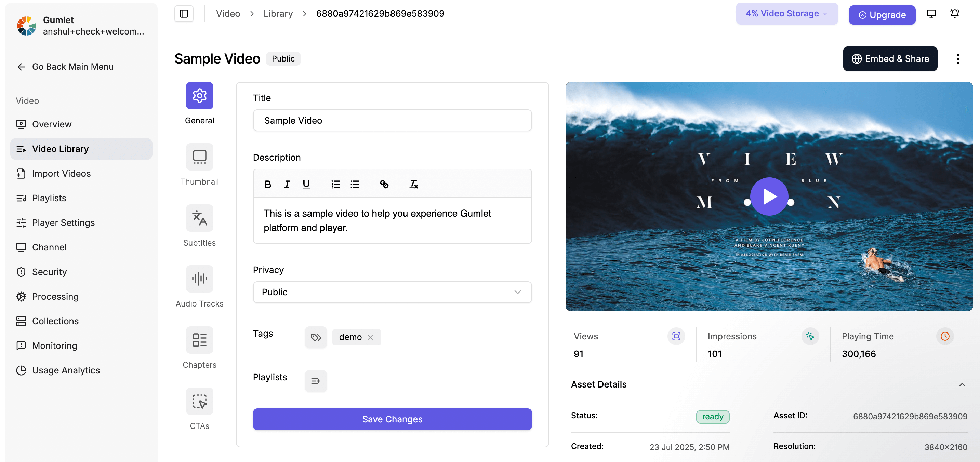The width and height of the screenshot is (980, 462).
Task: Underline text in description editor
Action: point(306,185)
